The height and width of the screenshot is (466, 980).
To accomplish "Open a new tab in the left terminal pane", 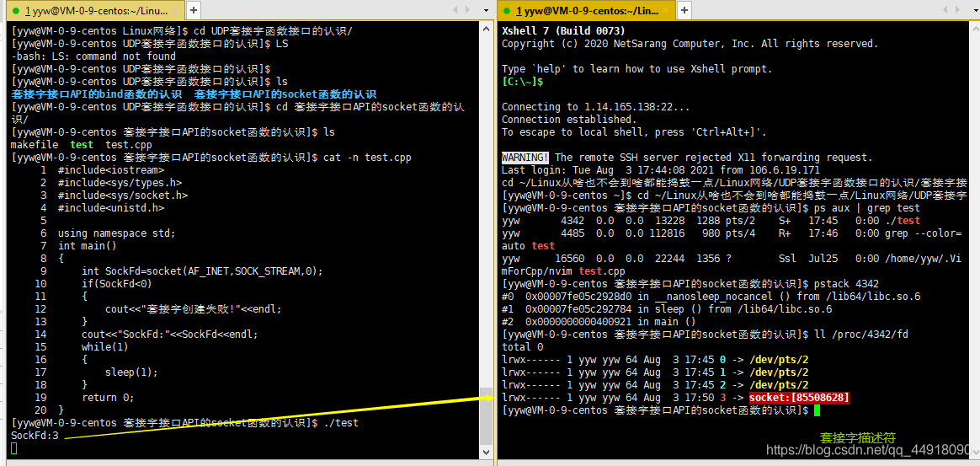I will pos(194,10).
